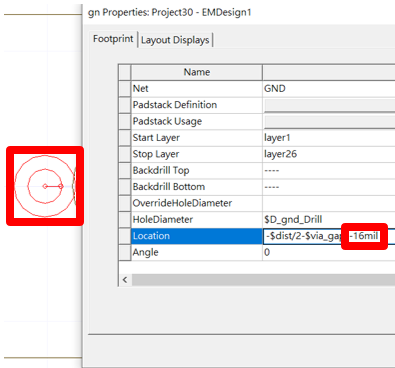
Task: Select the Location row header cell
Action: tap(125, 236)
